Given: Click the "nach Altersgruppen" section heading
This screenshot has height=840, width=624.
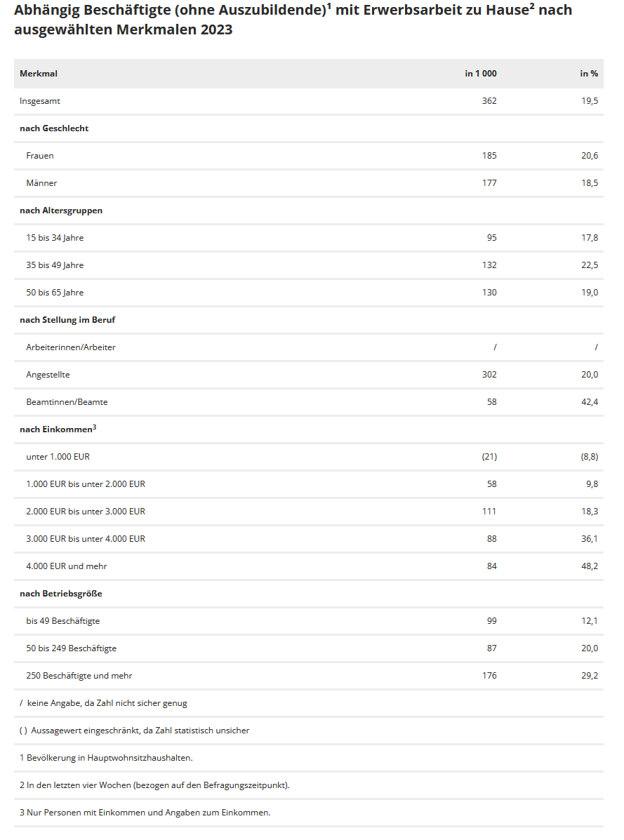Looking at the screenshot, I should [61, 211].
